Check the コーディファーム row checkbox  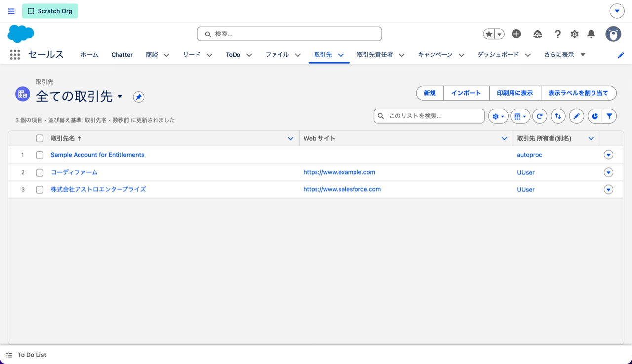(40, 173)
